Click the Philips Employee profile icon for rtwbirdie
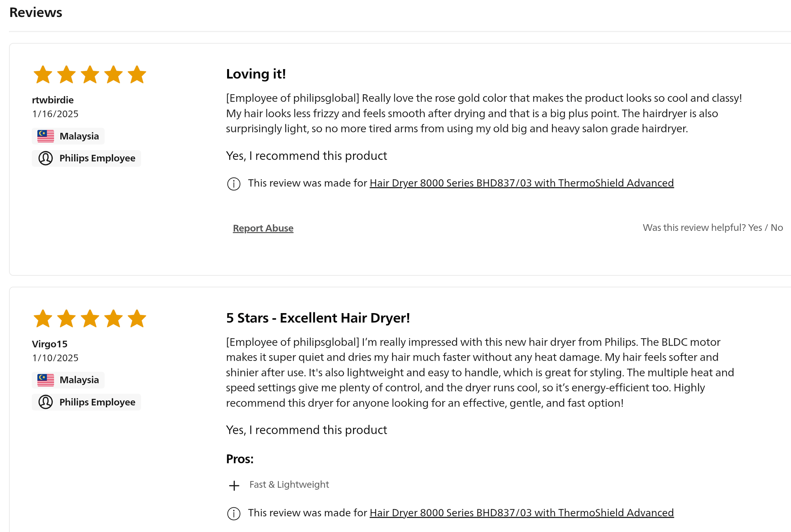The height and width of the screenshot is (532, 791). [46, 158]
